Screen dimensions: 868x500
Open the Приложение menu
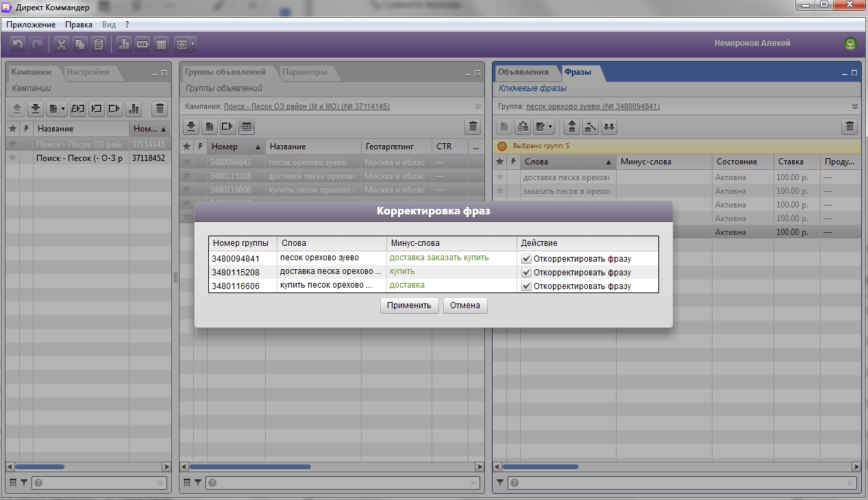(31, 24)
